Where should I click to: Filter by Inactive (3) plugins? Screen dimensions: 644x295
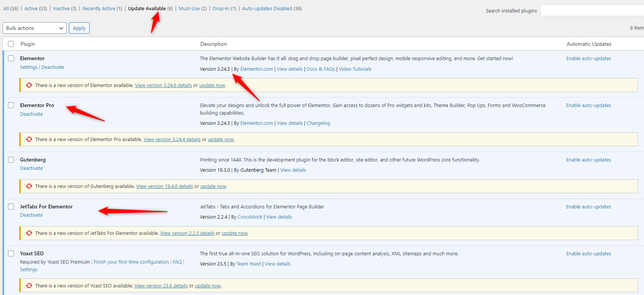coord(65,8)
